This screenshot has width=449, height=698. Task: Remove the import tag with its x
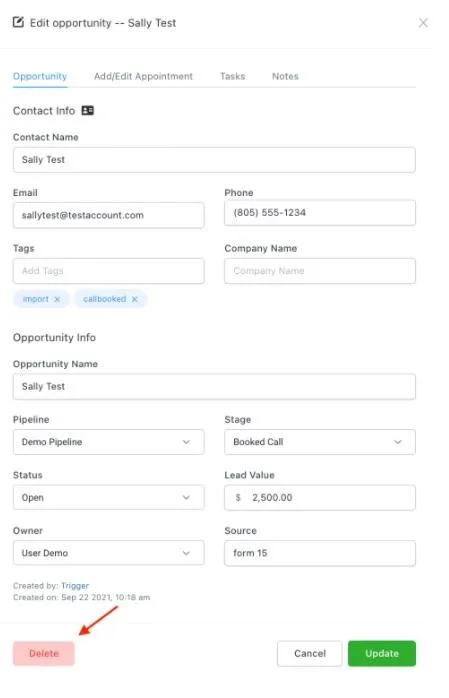[x=57, y=299]
